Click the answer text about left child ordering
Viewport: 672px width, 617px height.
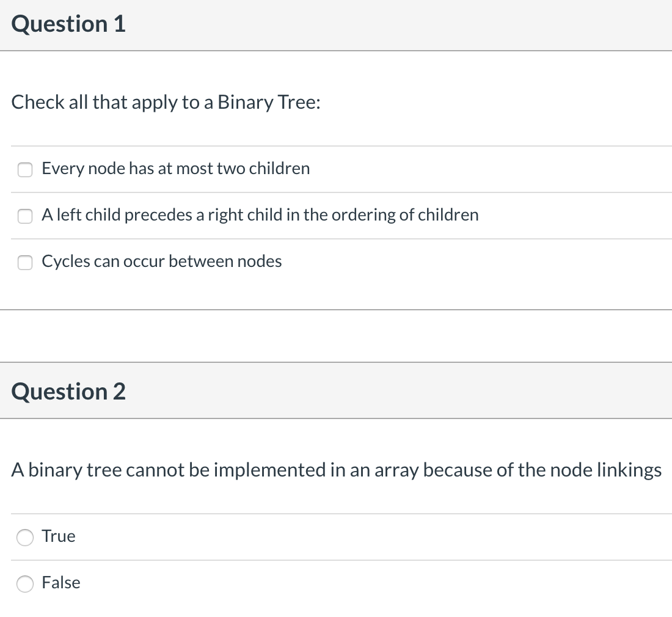click(x=260, y=216)
